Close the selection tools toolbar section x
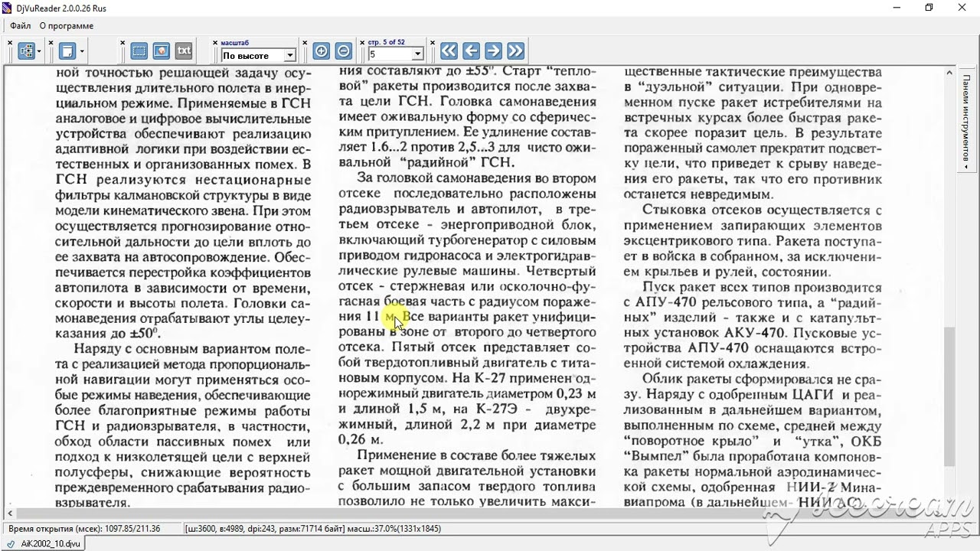 point(122,43)
